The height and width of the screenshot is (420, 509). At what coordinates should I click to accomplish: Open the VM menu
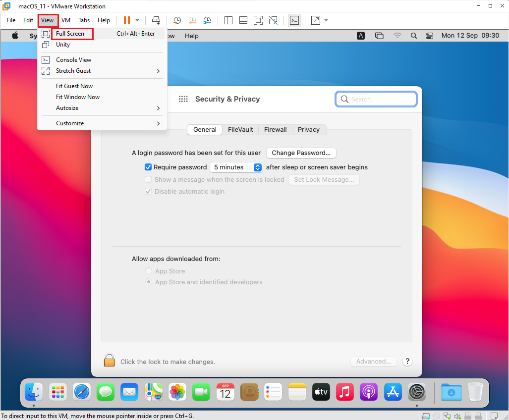[66, 20]
